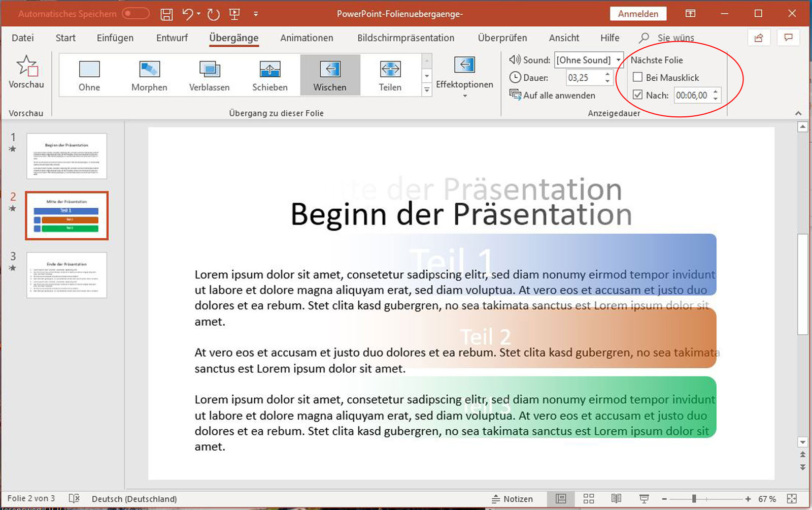This screenshot has height=510, width=812.
Task: Open reading view from status bar
Action: [616, 499]
